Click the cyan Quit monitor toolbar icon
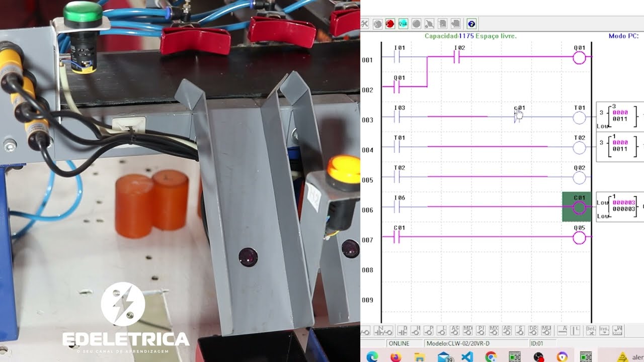Viewport: 644px width, 362px height. point(403,24)
